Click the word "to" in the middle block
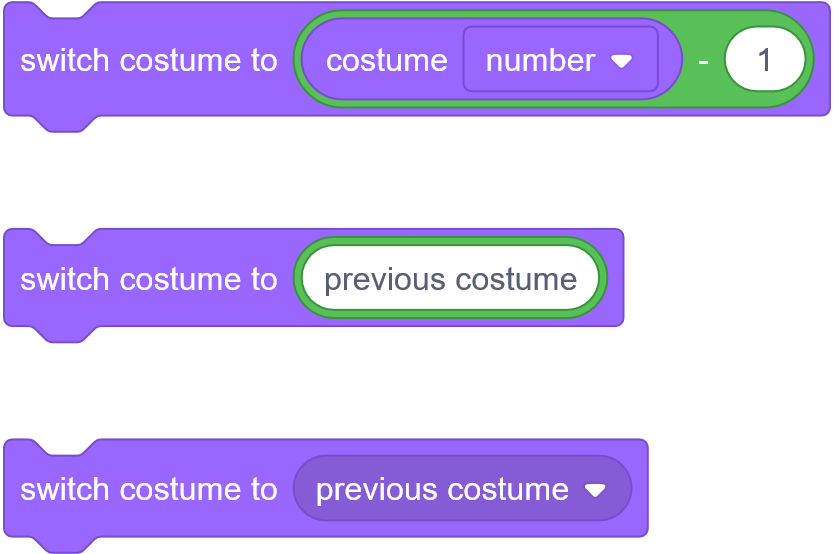This screenshot has width=834, height=554. (x=263, y=279)
